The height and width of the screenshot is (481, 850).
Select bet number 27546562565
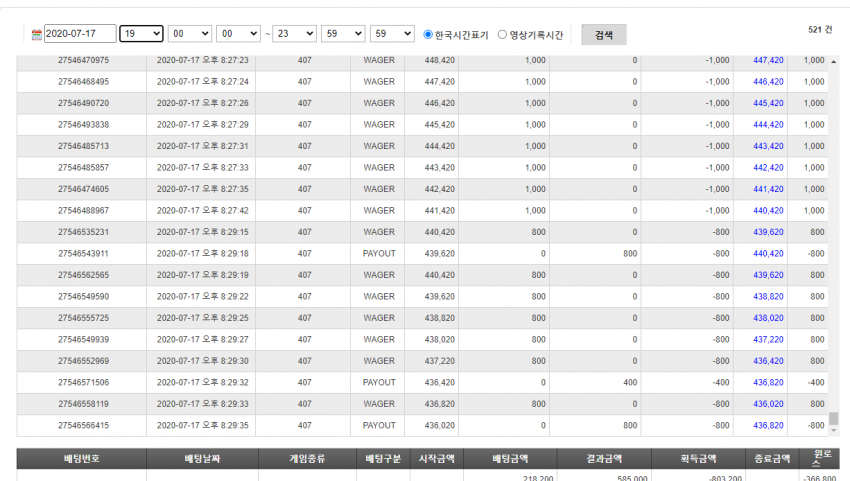[x=83, y=275]
